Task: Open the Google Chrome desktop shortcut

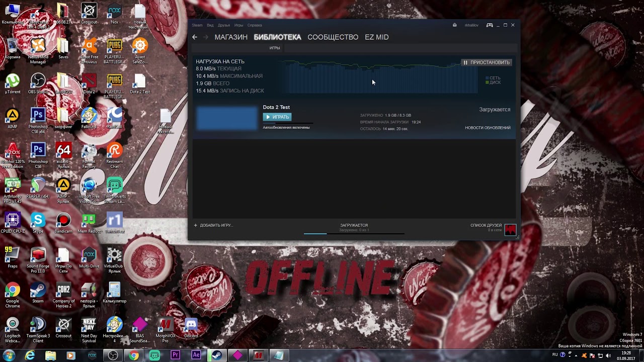Action: [13, 294]
